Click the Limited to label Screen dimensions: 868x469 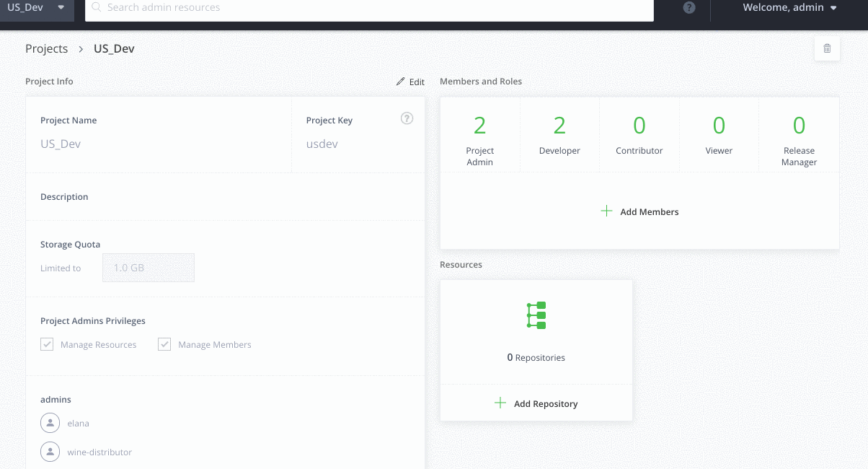[61, 268]
